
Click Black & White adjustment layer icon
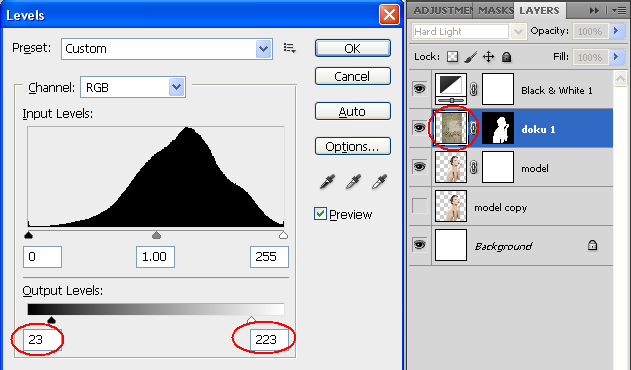pos(451,89)
